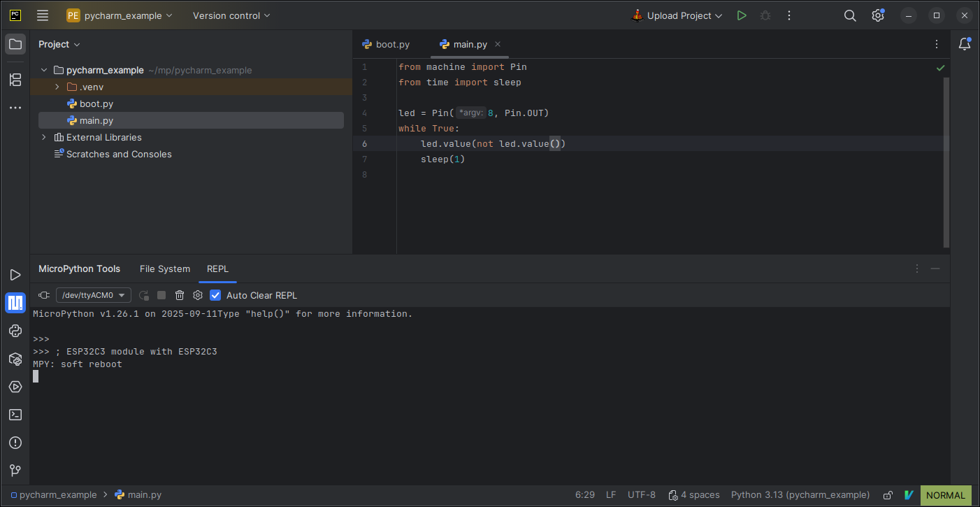Screen dimensions: 980x507
Task: Clear the REPL with the trash icon
Action: (180, 294)
